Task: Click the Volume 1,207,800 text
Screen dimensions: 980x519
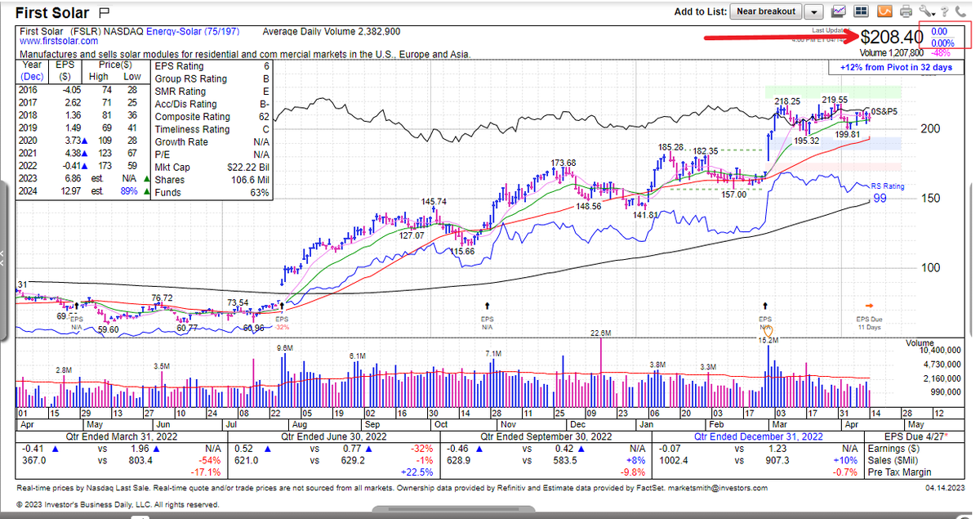Action: [x=890, y=51]
